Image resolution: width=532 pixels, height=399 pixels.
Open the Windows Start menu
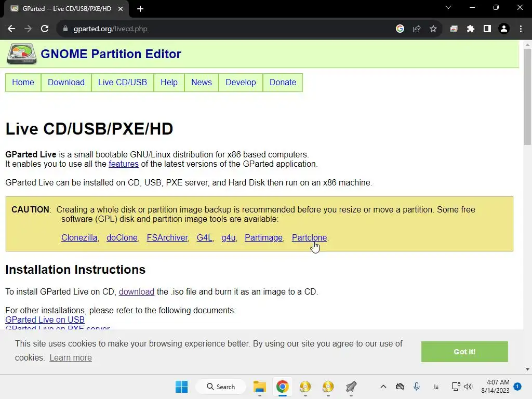[181, 387]
